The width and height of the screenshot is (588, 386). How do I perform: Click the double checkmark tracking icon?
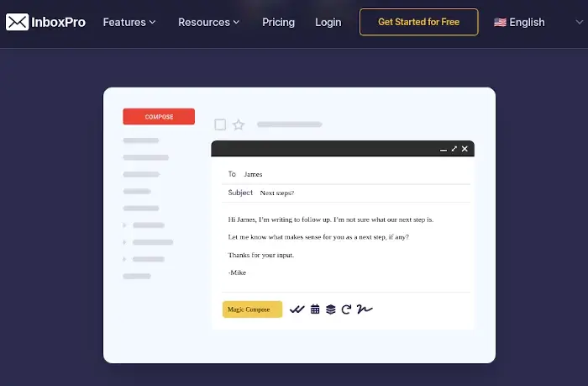(x=297, y=309)
